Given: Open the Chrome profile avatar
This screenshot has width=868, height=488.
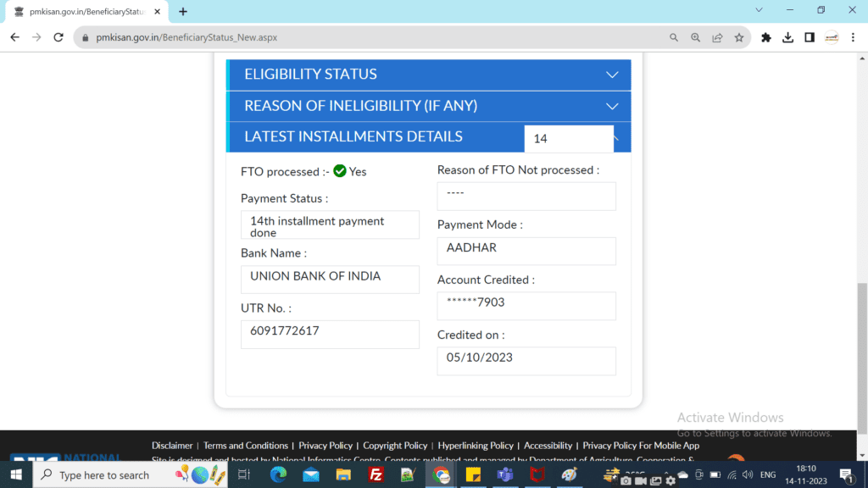Looking at the screenshot, I should tap(832, 37).
